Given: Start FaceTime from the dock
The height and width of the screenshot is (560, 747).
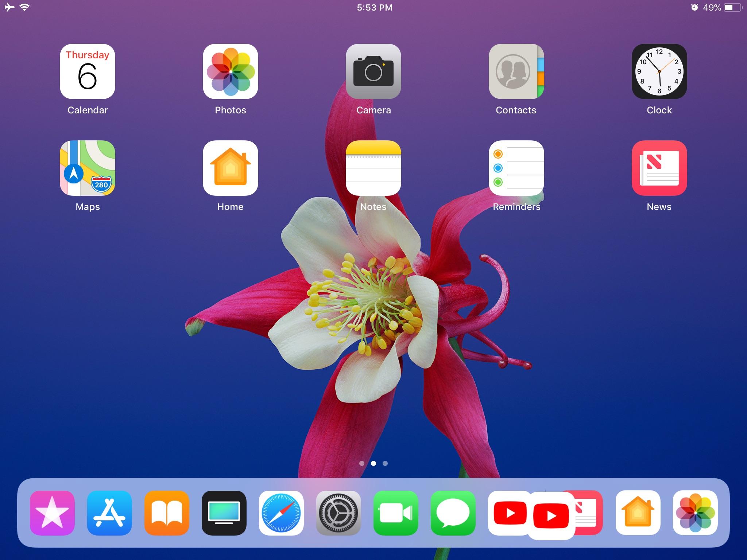Looking at the screenshot, I should [x=396, y=513].
